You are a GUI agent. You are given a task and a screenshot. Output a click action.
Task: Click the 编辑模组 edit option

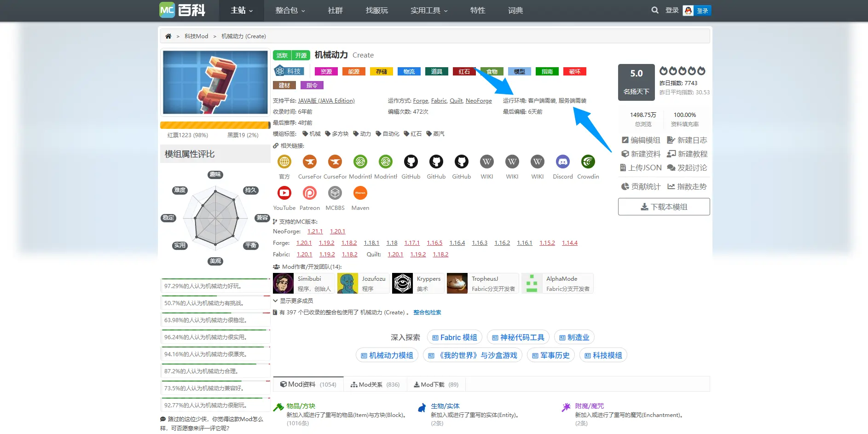[641, 140]
